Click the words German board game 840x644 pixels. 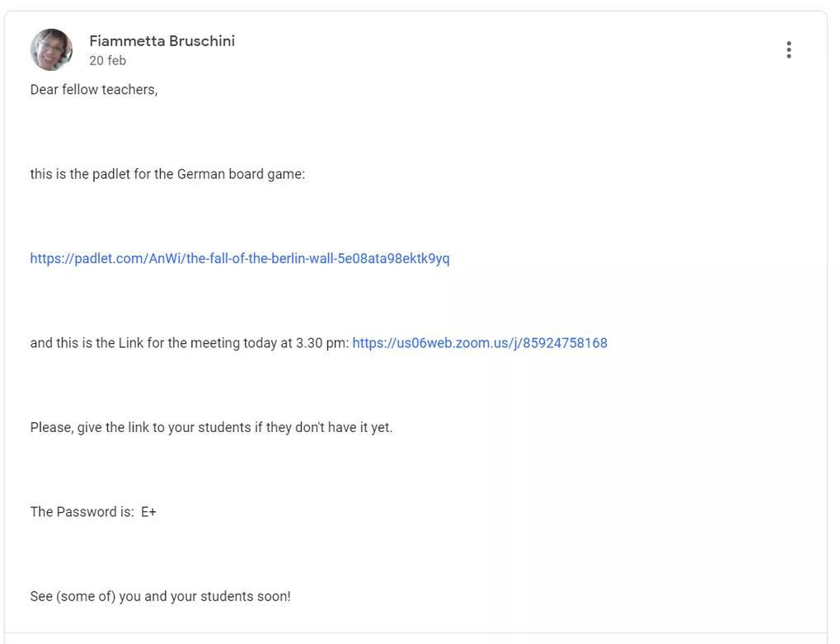[241, 174]
